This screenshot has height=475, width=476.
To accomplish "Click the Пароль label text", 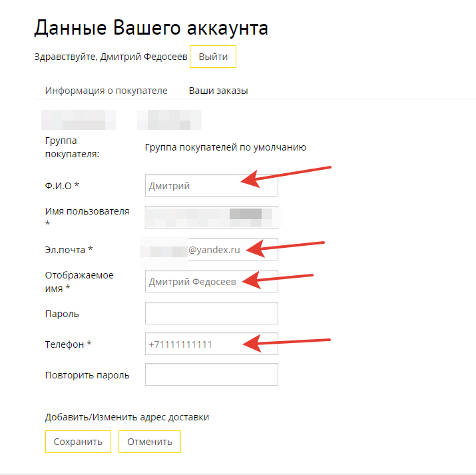I will (62, 314).
